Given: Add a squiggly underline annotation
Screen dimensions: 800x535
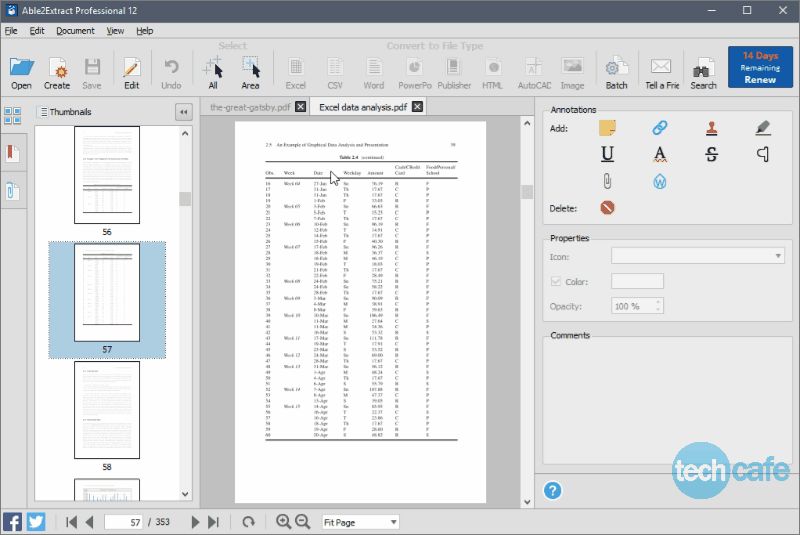Looking at the screenshot, I should coord(659,154).
